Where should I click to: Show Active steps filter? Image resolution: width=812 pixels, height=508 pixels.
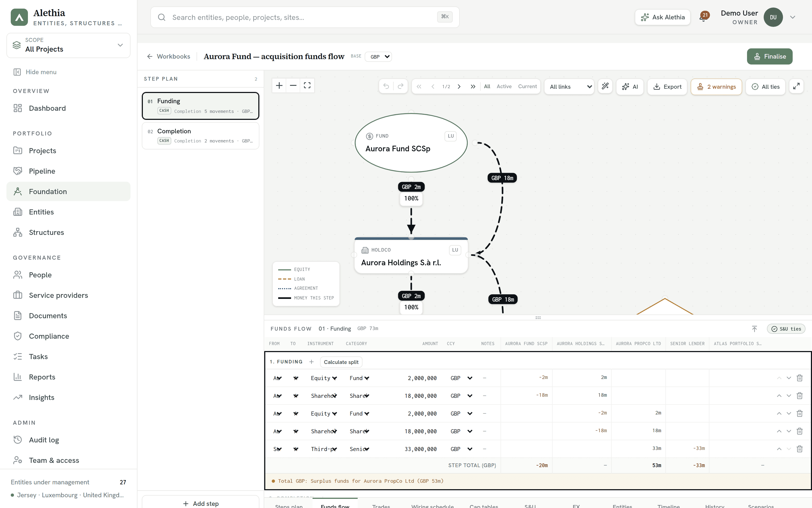pos(504,86)
